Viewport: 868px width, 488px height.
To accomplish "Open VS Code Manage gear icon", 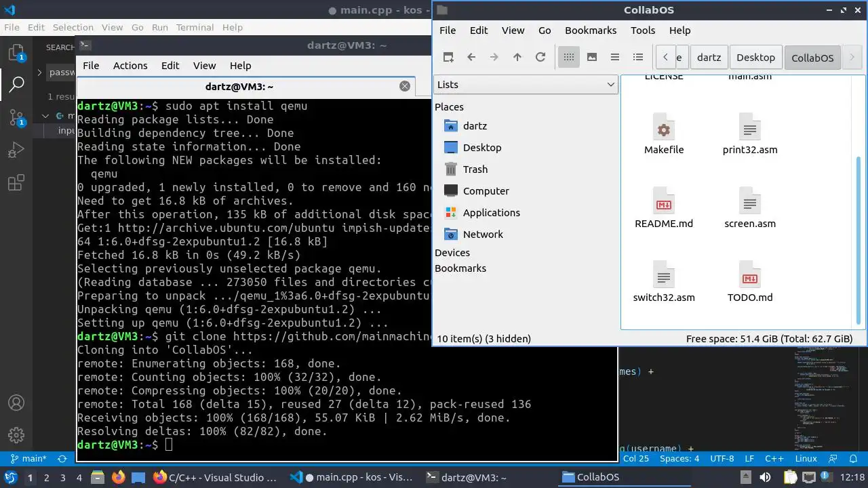I will coord(16,435).
